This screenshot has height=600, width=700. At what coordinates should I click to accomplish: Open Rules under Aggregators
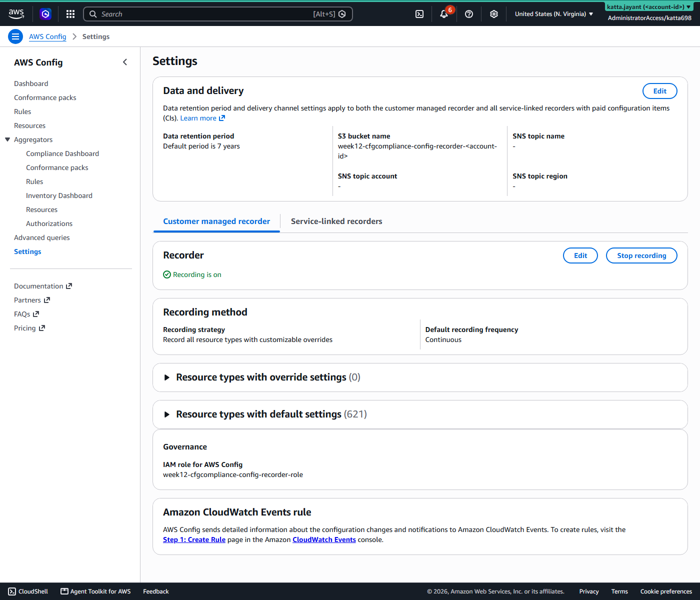34,181
